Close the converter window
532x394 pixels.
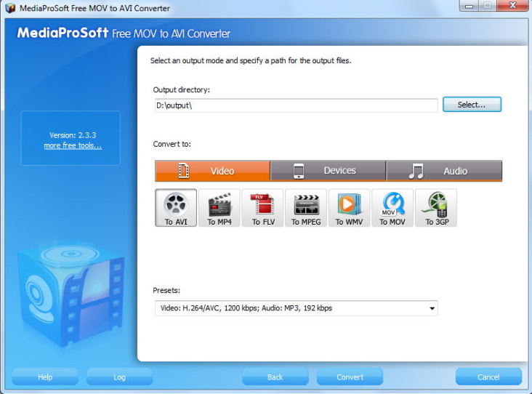513,5
